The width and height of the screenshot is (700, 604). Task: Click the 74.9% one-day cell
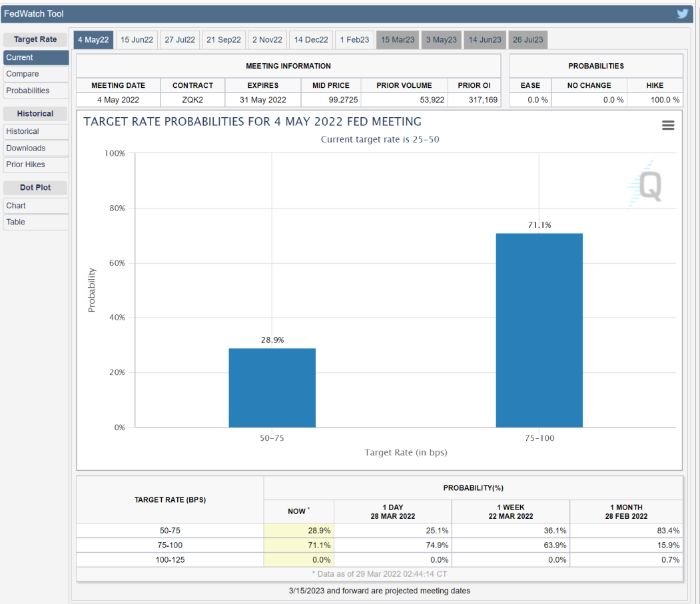(x=393, y=545)
